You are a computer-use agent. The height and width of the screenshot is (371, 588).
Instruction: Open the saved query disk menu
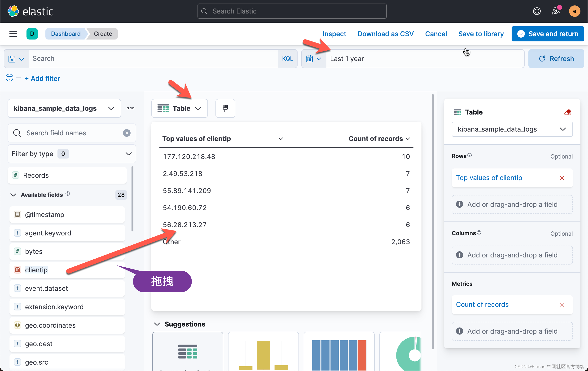point(16,59)
